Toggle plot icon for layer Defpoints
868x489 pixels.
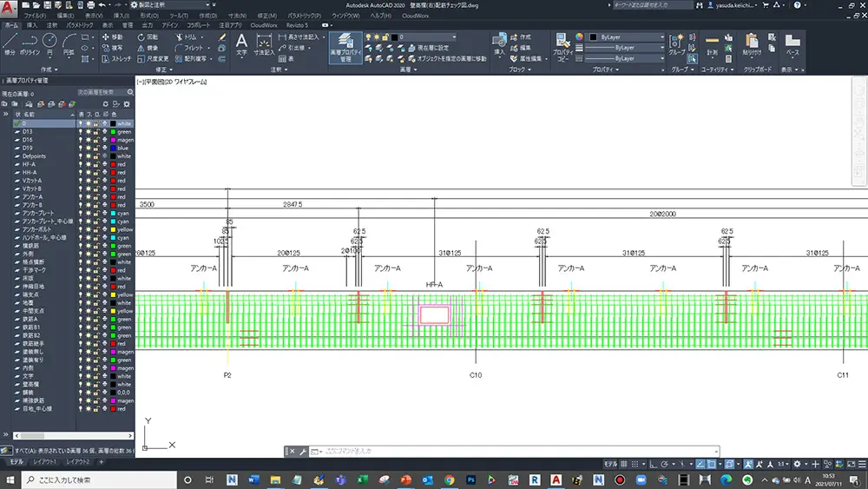coord(104,156)
